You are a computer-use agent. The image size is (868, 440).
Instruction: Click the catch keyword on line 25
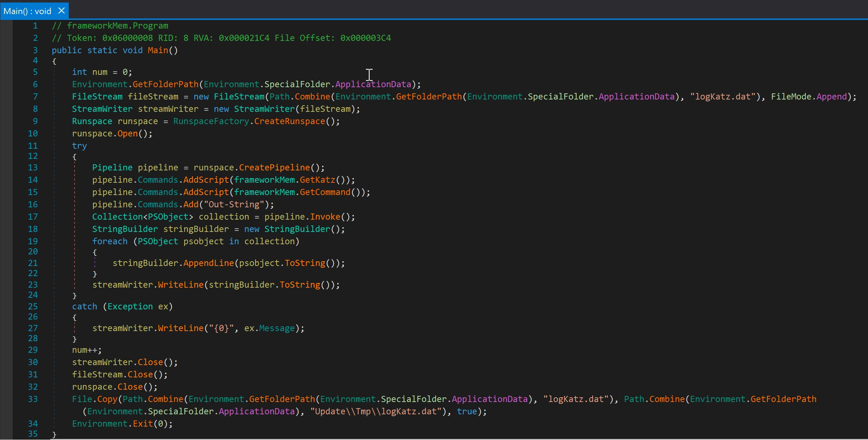[x=85, y=306]
